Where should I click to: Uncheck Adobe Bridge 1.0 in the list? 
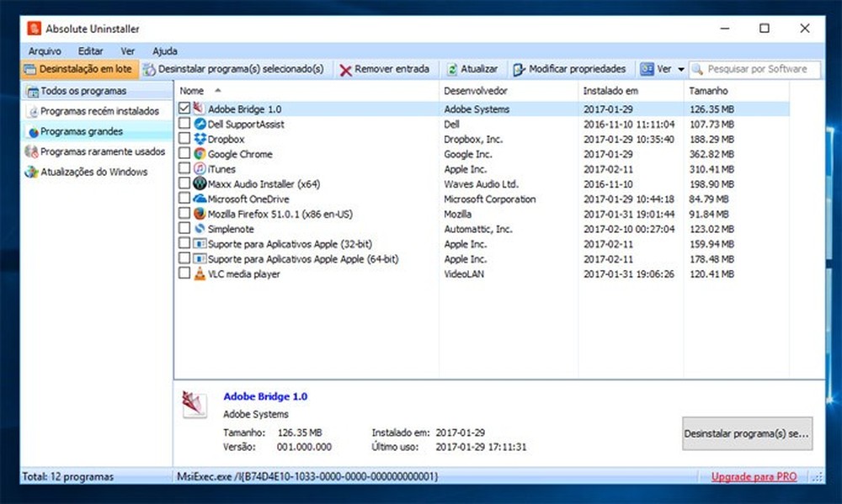(x=184, y=109)
